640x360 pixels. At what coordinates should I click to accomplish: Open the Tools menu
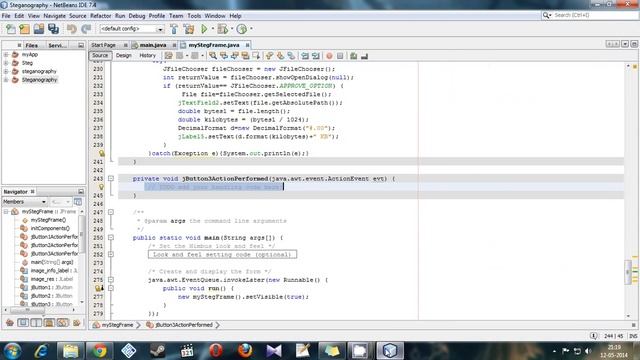pos(194,16)
